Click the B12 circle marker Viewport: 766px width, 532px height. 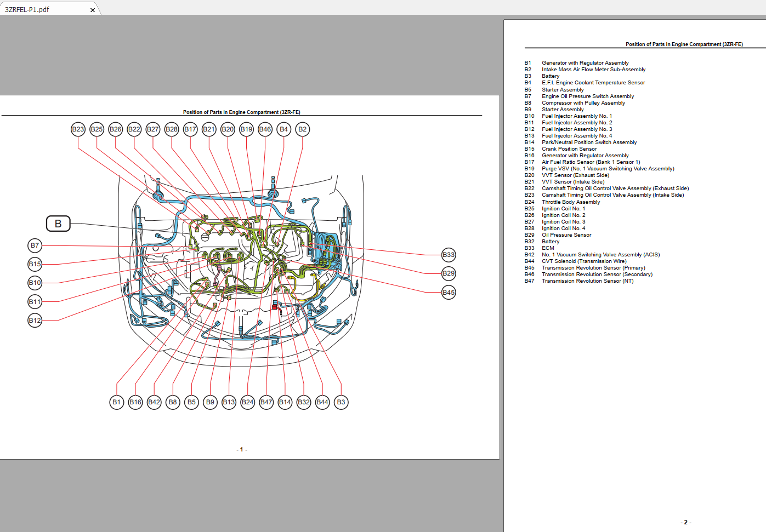coord(35,320)
